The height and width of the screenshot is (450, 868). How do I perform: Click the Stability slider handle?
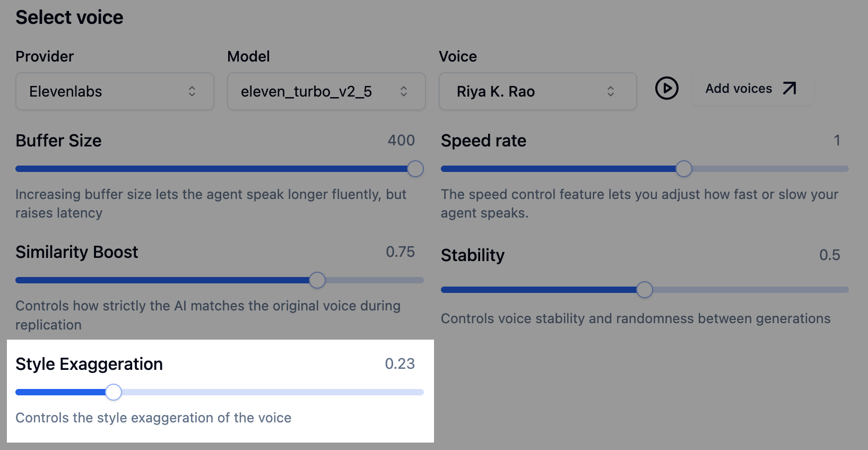645,290
